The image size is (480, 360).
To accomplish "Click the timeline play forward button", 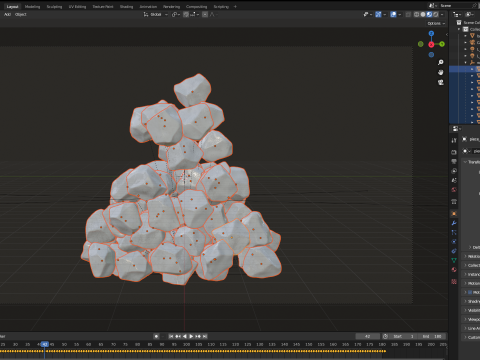I will point(191,336).
